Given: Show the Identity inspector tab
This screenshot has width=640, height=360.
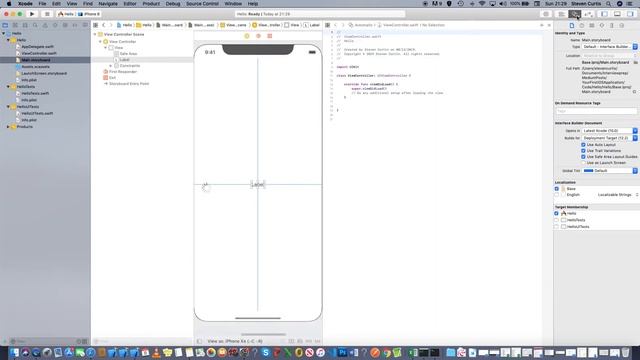Looking at the screenshot, I should click(592, 25).
